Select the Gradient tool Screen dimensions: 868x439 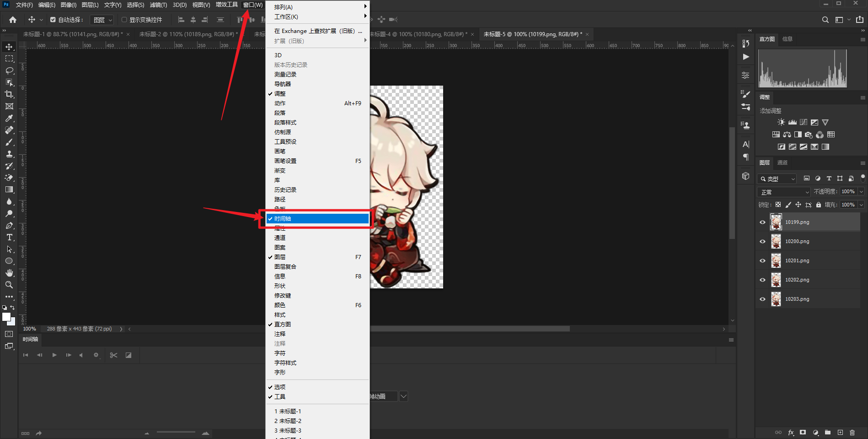coord(9,190)
